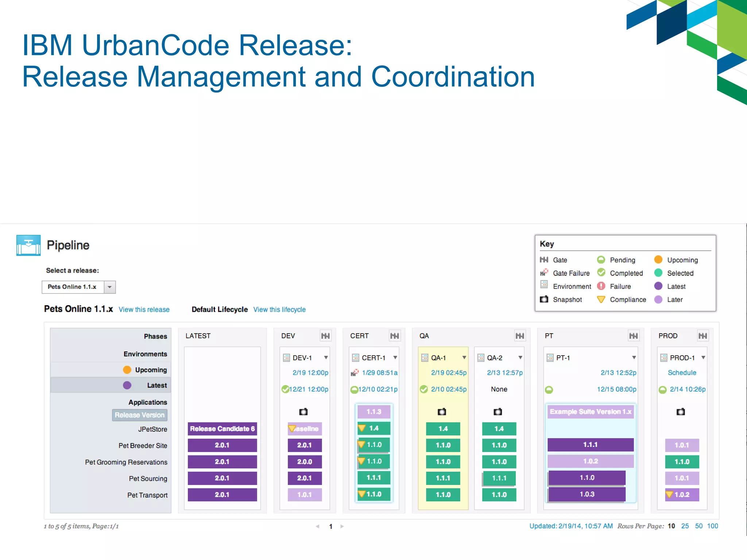Click the gate icon in DEV phase header
The height and width of the screenshot is (560, 747).
click(x=325, y=336)
